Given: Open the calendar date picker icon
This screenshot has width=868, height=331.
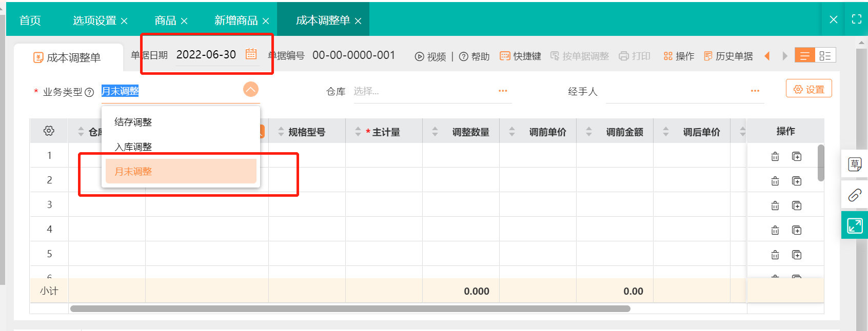Looking at the screenshot, I should [251, 54].
